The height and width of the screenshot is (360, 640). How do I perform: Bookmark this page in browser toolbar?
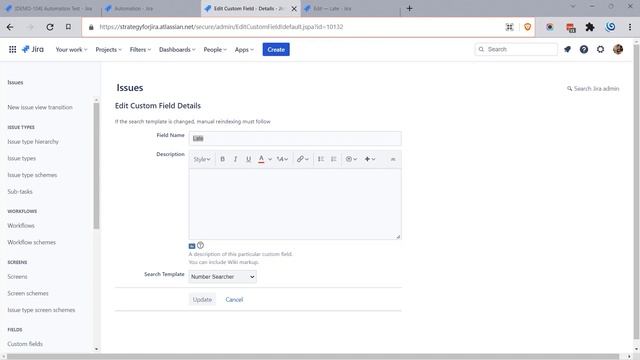coord(68,27)
